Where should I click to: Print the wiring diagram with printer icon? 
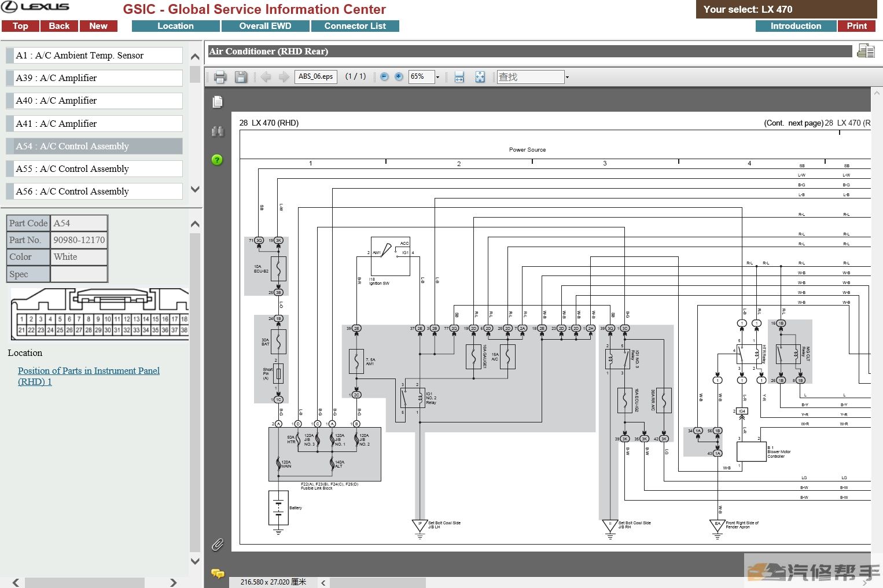tap(220, 77)
